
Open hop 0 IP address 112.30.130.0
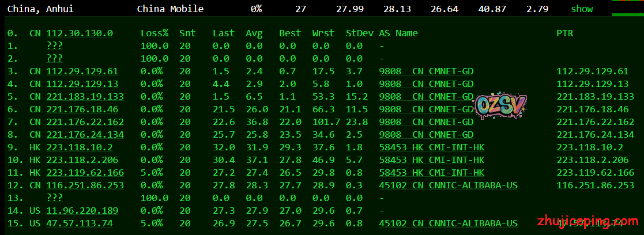click(x=80, y=33)
